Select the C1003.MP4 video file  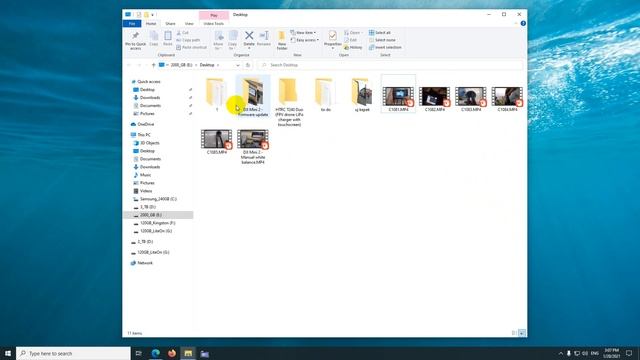(471, 99)
